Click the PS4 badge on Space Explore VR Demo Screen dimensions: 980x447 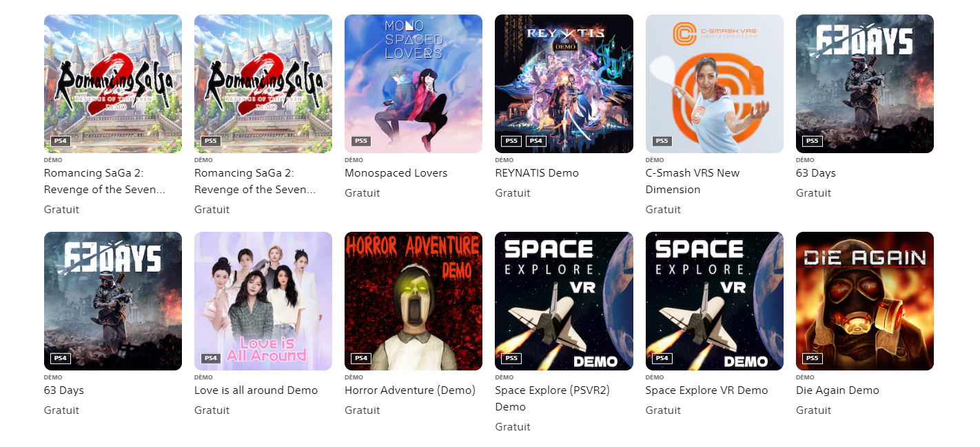click(662, 358)
